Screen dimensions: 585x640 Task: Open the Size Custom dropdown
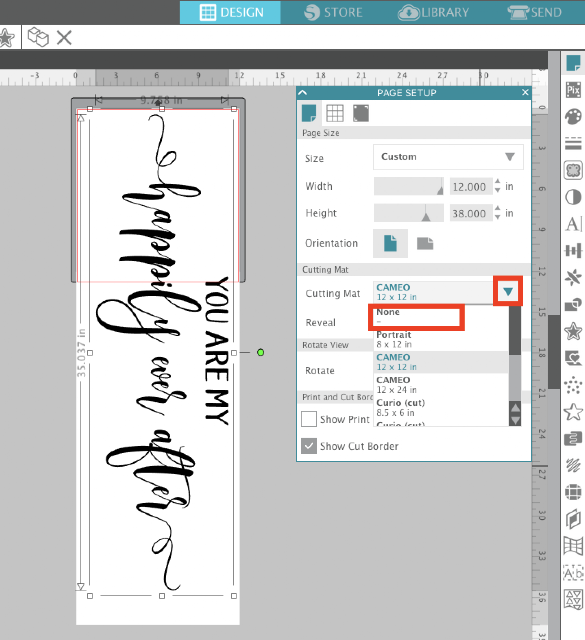pos(448,157)
